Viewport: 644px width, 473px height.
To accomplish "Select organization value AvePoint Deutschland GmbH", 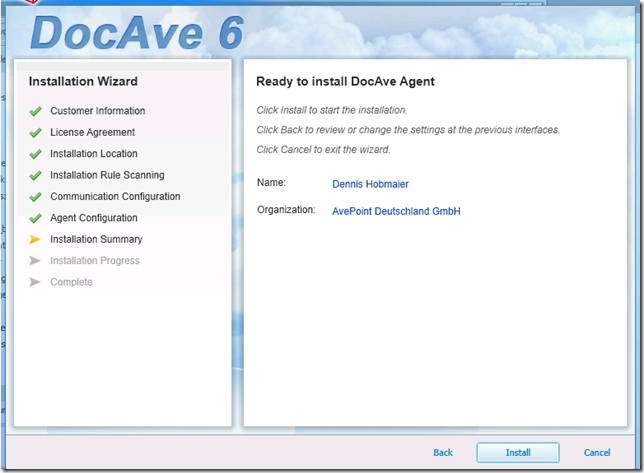I will [396, 211].
